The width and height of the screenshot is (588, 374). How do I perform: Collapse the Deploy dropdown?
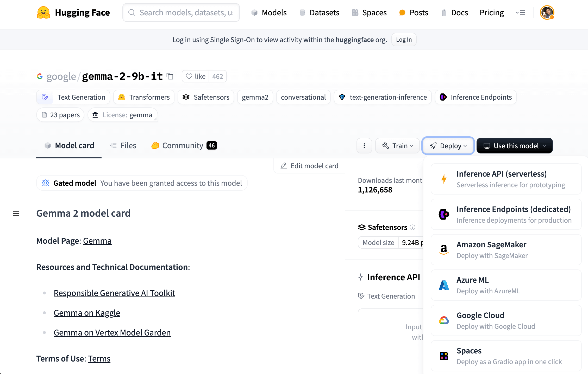tap(448, 146)
